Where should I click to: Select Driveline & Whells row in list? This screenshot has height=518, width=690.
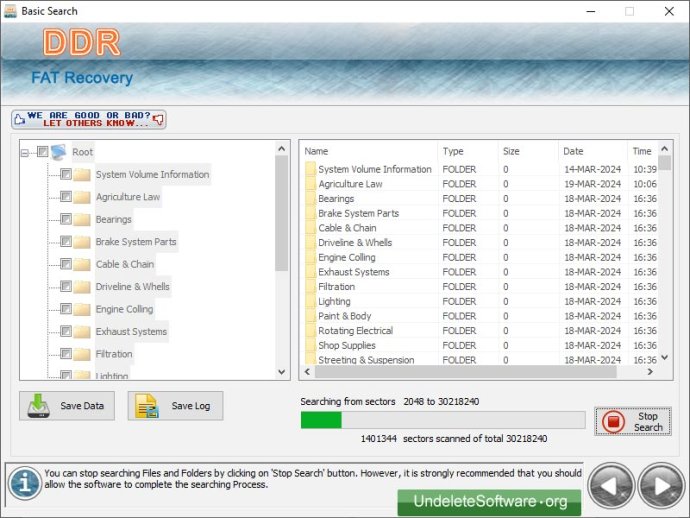pos(480,242)
